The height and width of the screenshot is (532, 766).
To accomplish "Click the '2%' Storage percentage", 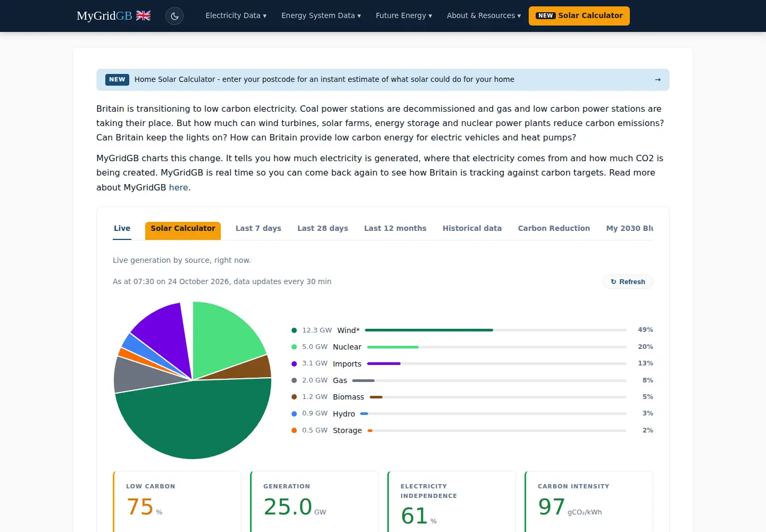I will (x=647, y=430).
